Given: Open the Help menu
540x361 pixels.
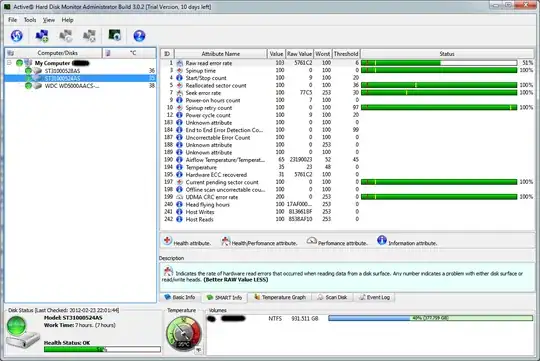Looking at the screenshot, I should click(68, 20).
